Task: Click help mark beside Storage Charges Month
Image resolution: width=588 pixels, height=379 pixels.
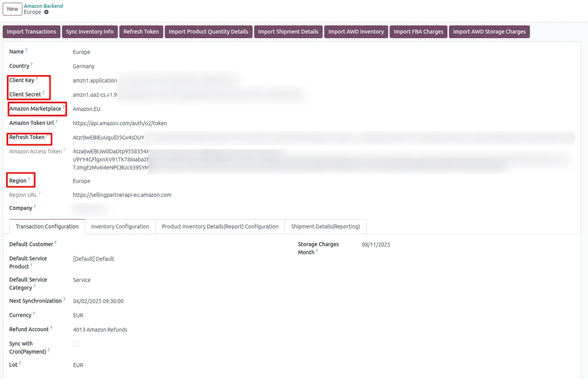Action: [x=317, y=251]
